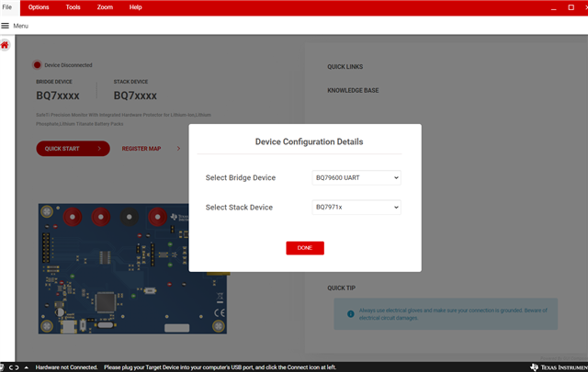The image size is (588, 372).
Task: Click the Hardware not Connected status text
Action: pyautogui.click(x=66, y=367)
